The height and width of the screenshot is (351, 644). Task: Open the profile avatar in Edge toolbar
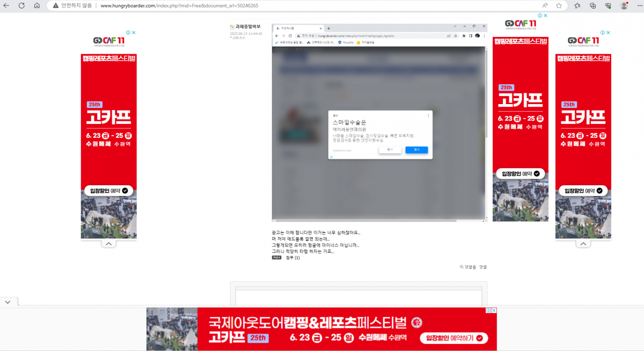[624, 5]
